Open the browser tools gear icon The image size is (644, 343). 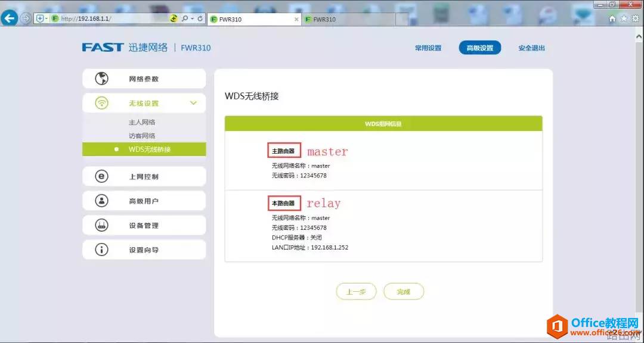(x=635, y=19)
